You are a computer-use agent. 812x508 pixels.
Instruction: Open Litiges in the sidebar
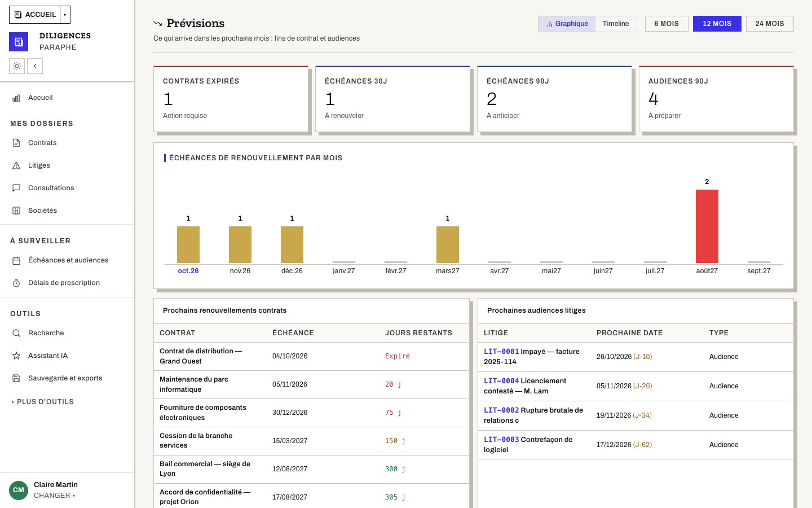67,165
